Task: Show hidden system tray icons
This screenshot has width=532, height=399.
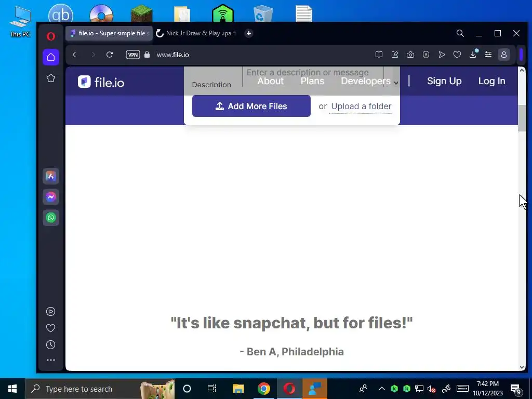Action: click(x=381, y=389)
